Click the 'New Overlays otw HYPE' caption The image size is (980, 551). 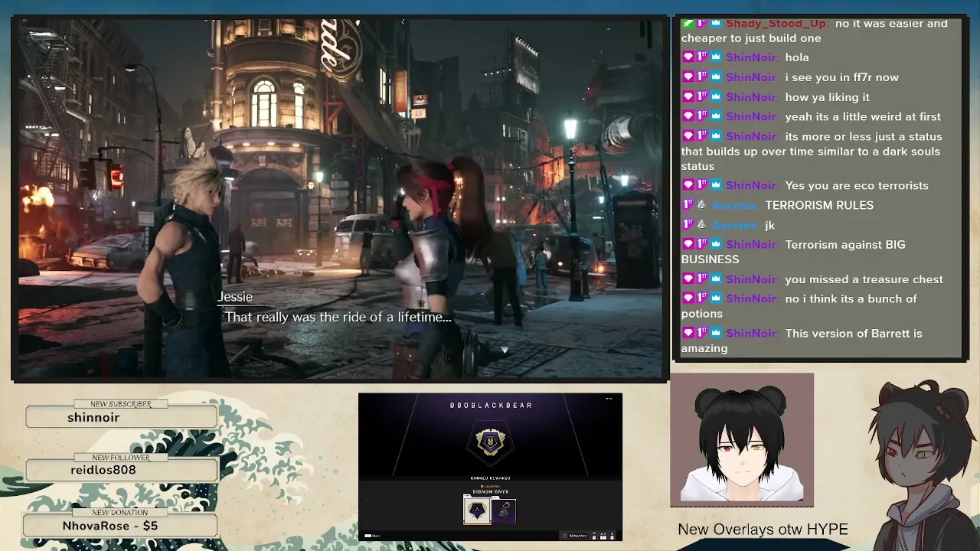pos(763,530)
